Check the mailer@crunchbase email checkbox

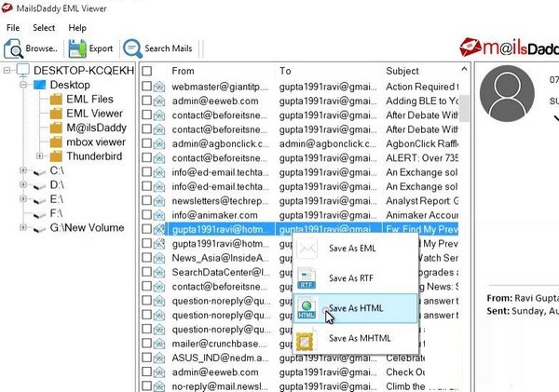146,344
